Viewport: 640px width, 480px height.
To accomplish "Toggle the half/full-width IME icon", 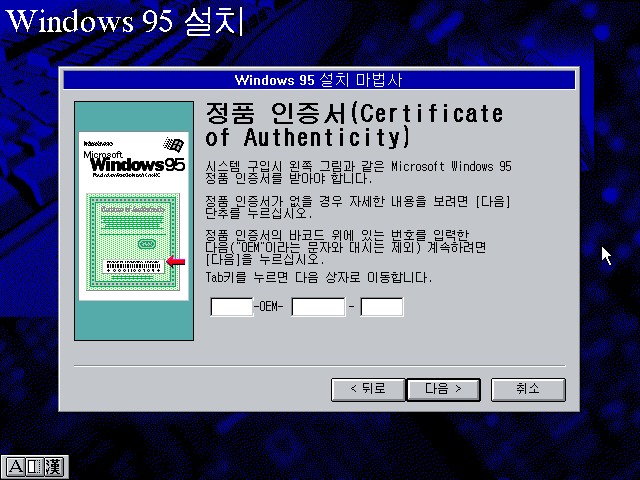I will [x=34, y=467].
